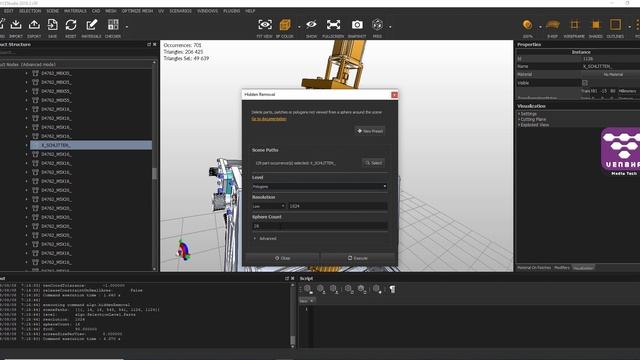Open the Resolution Low dropdown
The width and height of the screenshot is (640, 360).
(x=269, y=206)
